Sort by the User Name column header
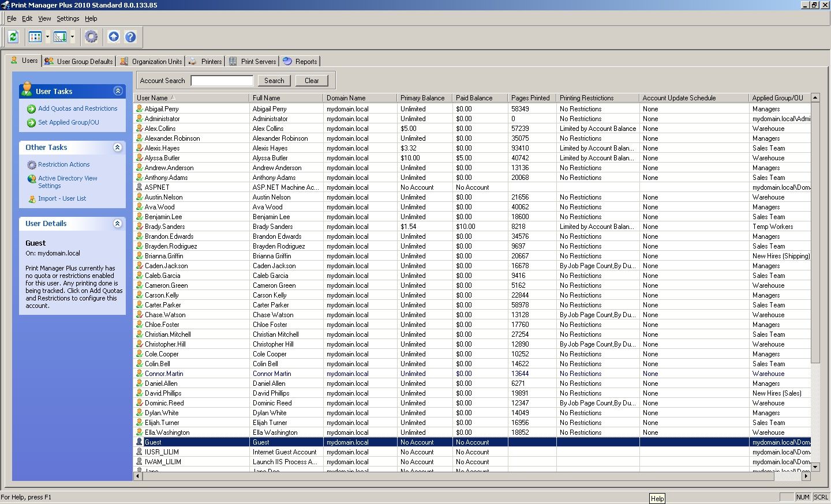The width and height of the screenshot is (831, 504). coord(192,98)
